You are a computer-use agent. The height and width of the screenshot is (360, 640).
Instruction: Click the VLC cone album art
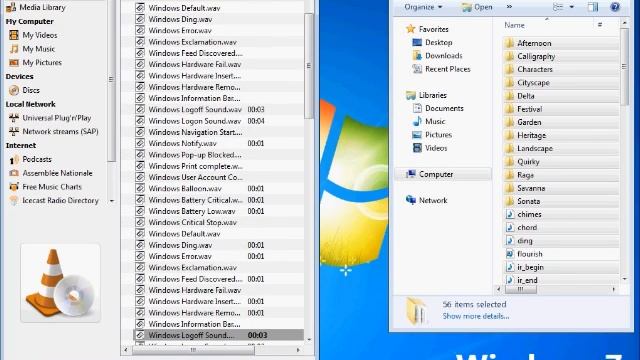60,283
